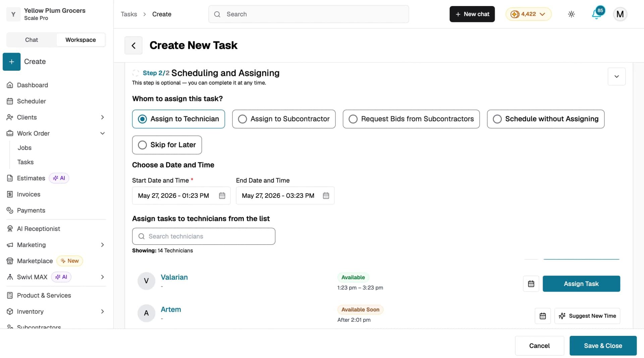The width and height of the screenshot is (644, 358).
Task: Click the Inventory box icon
Action: 10,312
